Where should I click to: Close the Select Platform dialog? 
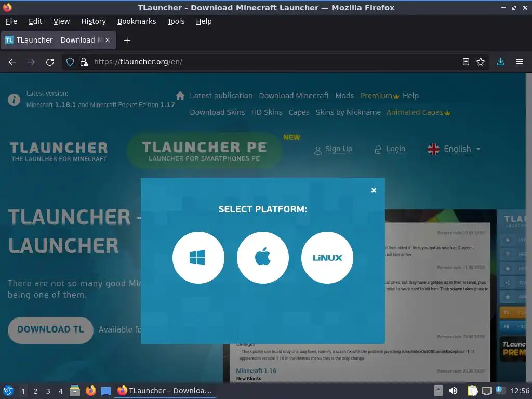point(374,190)
